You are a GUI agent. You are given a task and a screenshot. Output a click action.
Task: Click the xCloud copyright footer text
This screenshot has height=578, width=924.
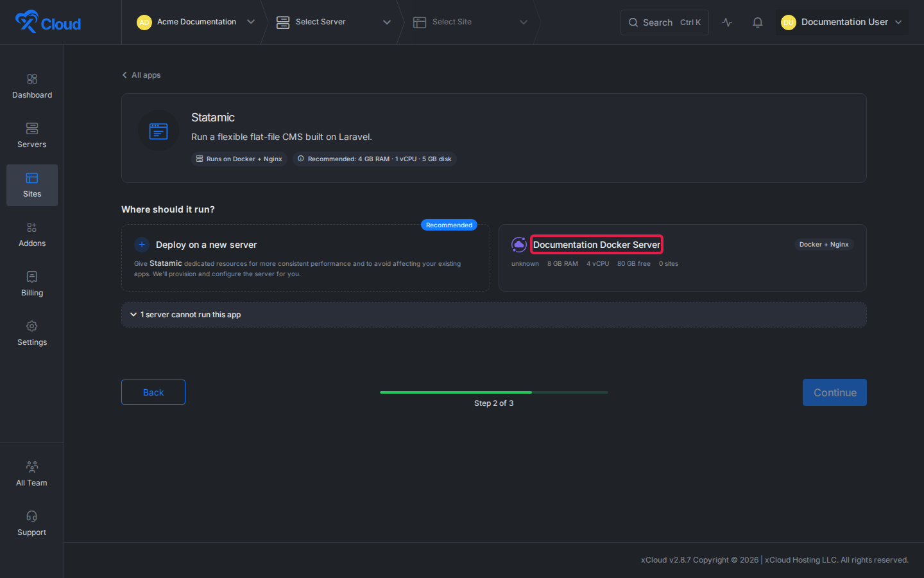pos(774,560)
